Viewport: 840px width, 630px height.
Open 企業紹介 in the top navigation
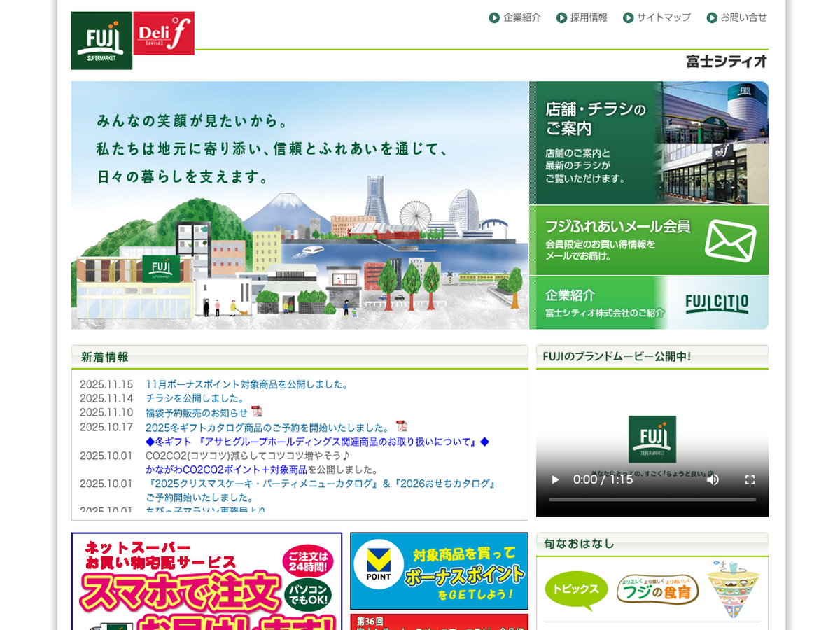point(514,17)
